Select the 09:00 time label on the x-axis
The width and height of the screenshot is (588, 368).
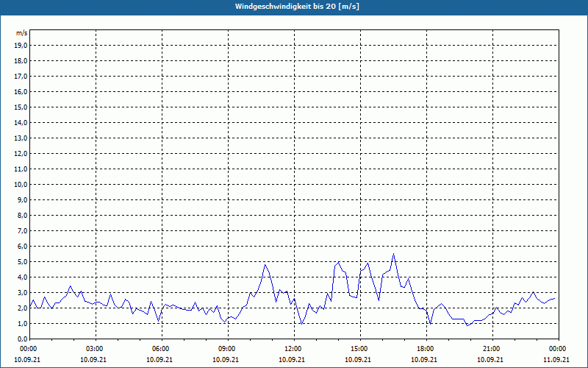227,348
